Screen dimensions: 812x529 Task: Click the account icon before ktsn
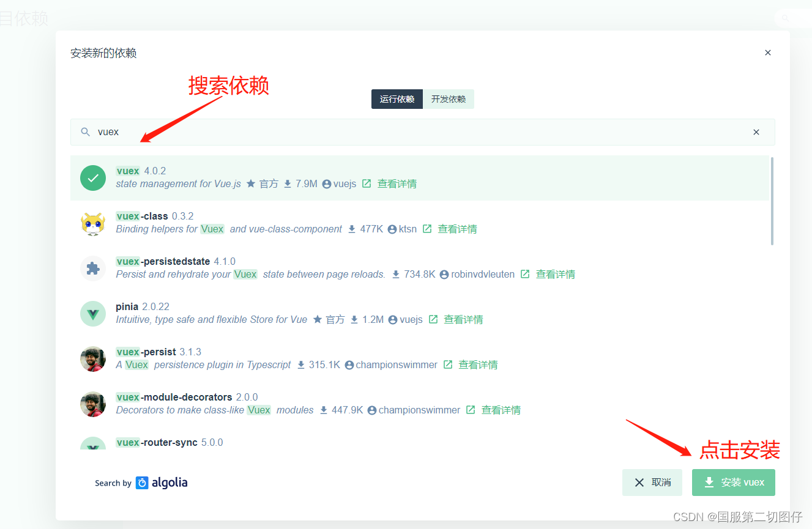pos(392,229)
